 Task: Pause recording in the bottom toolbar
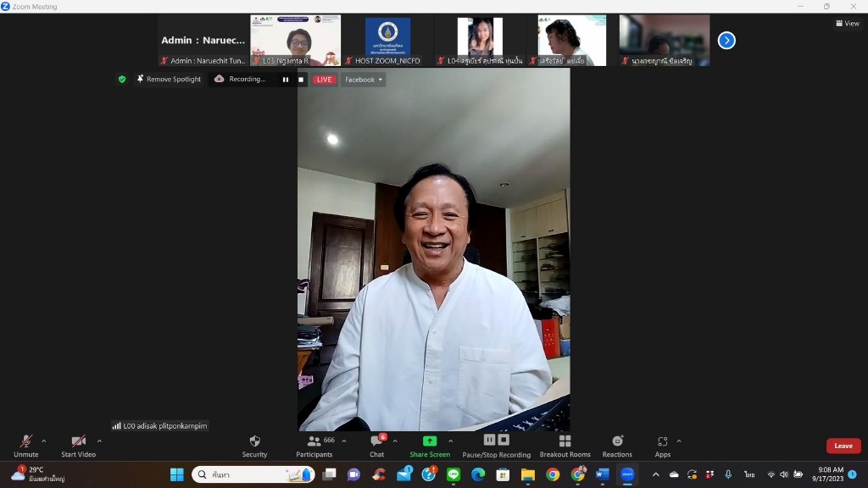coord(489,440)
